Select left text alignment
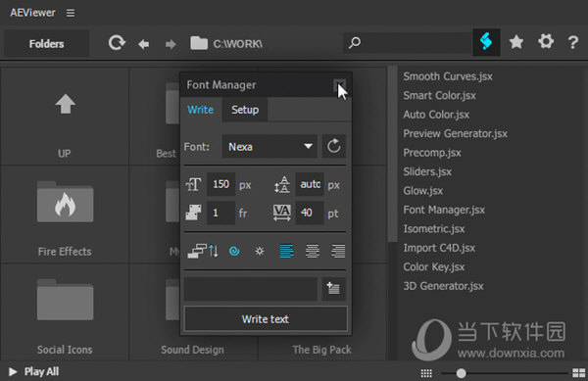 [x=287, y=251]
